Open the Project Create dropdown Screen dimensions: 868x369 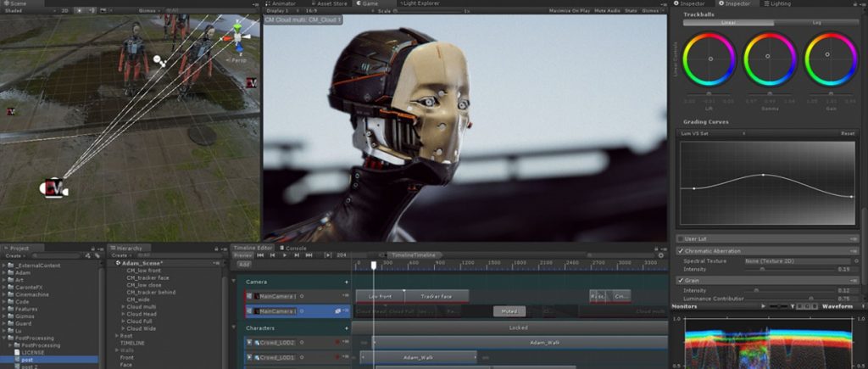14,256
